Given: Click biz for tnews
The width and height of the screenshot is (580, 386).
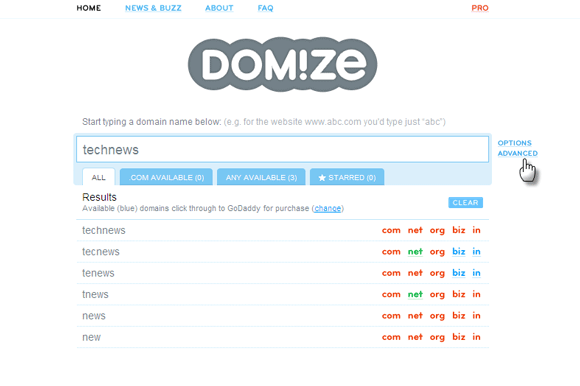Looking at the screenshot, I should [459, 294].
